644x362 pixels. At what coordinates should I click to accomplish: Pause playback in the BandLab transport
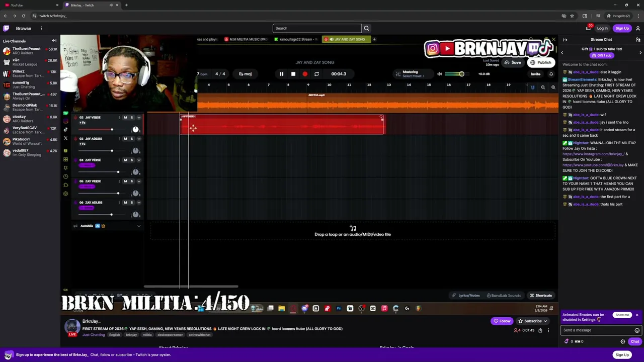[x=281, y=74]
